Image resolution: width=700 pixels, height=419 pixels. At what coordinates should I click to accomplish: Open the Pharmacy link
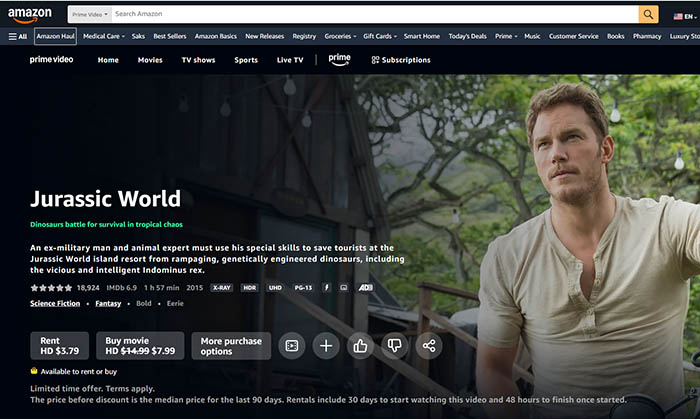tap(647, 37)
